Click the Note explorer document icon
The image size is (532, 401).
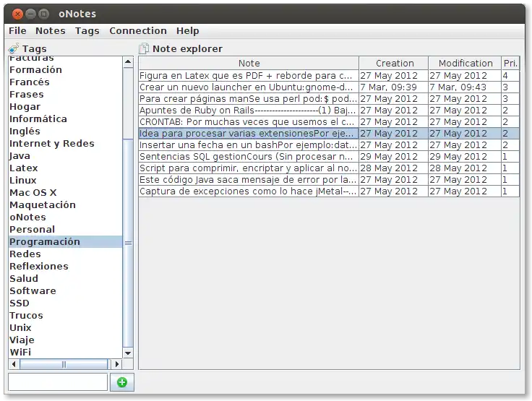coord(144,48)
